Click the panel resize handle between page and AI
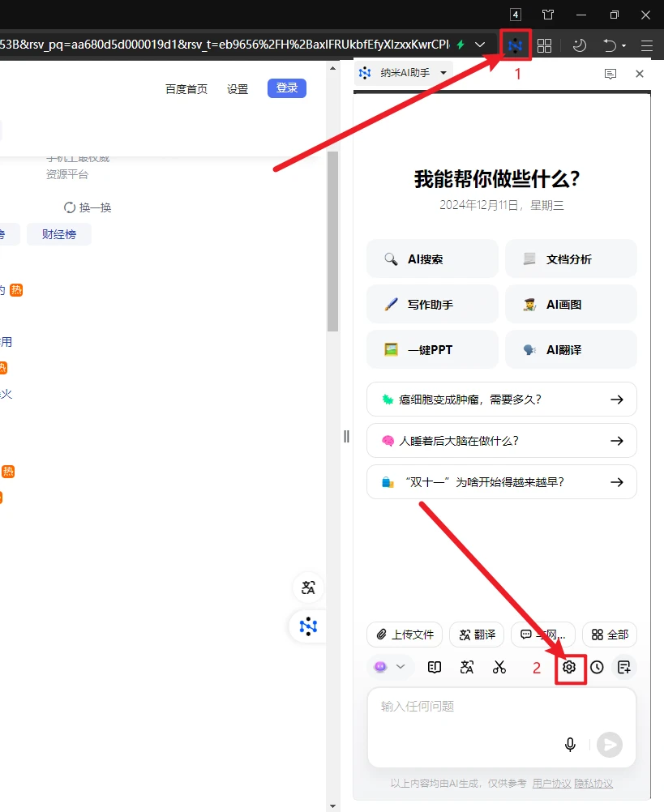 (x=346, y=437)
